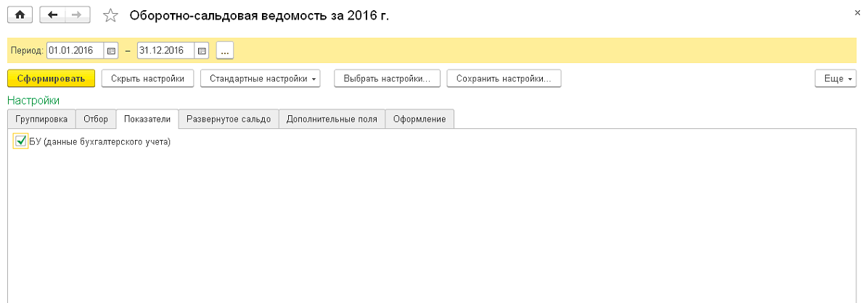Switch to the Оформление tab
Image resolution: width=868 pixels, height=303 pixels.
point(419,119)
